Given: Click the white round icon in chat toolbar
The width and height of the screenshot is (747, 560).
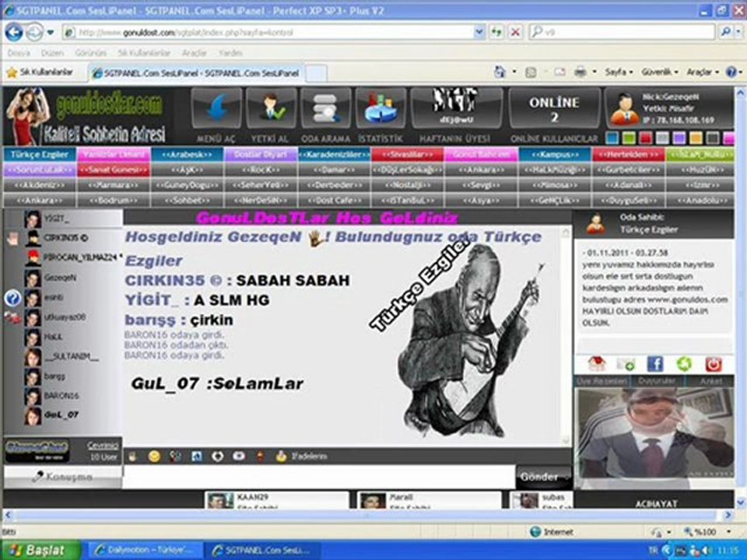Looking at the screenshot, I should 218,457.
